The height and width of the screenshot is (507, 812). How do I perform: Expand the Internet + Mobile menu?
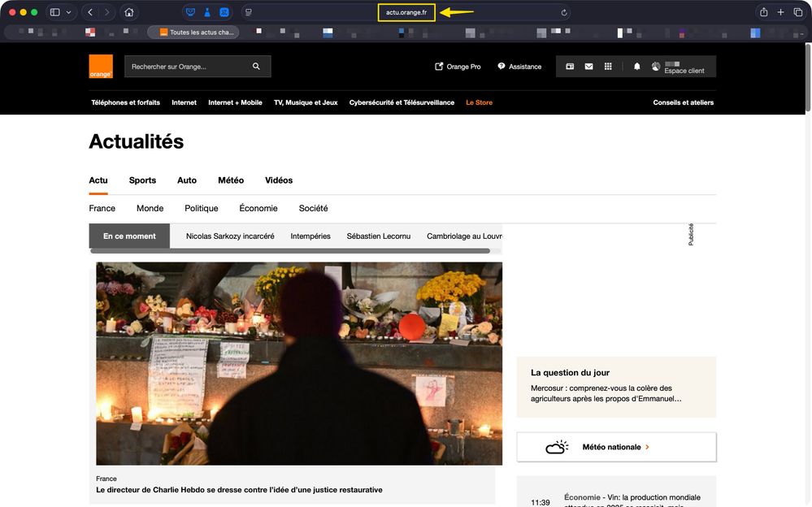point(235,102)
